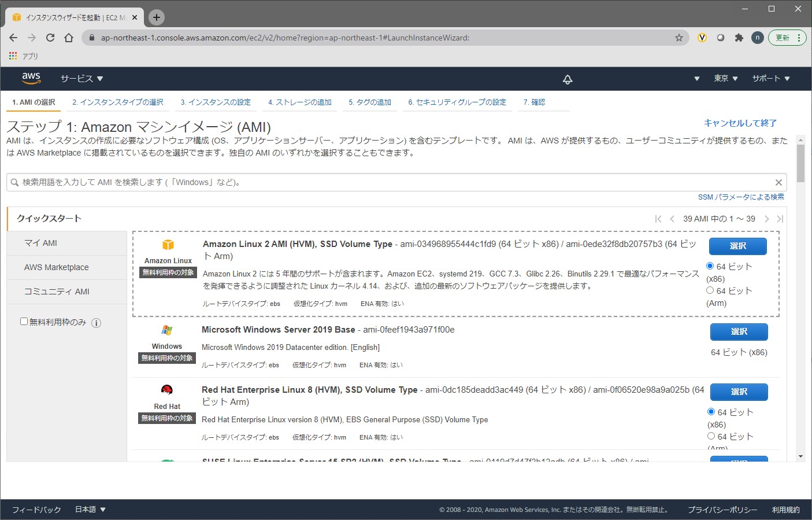Click キャンセルして終了 link
The image size is (812, 520).
(740, 123)
